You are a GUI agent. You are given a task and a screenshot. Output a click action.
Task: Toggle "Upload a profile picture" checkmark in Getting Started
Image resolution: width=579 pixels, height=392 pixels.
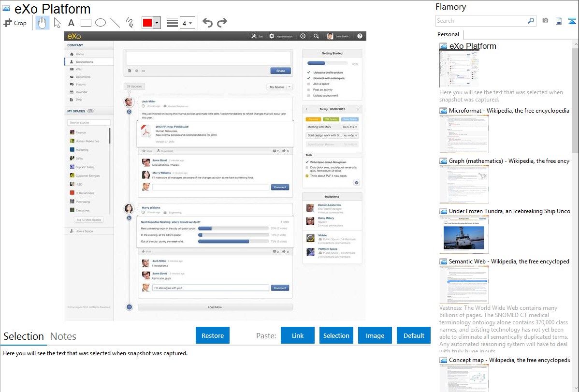(x=309, y=73)
